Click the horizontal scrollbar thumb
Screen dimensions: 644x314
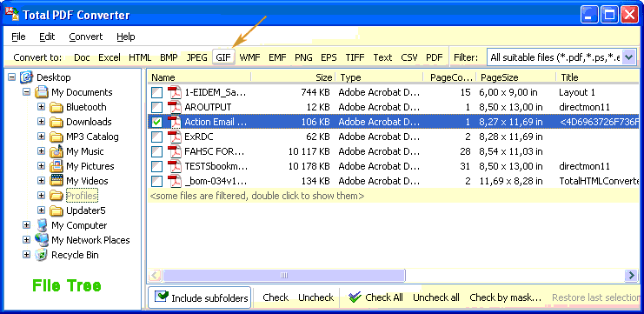(284, 275)
